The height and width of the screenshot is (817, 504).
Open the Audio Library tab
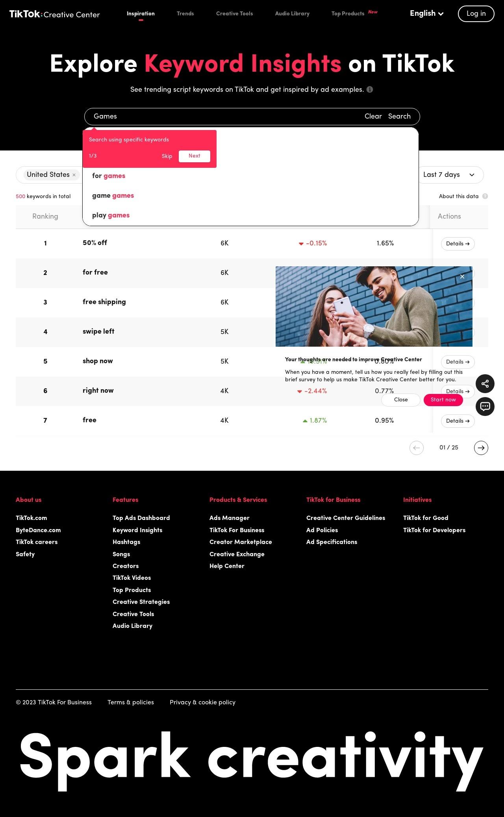292,13
